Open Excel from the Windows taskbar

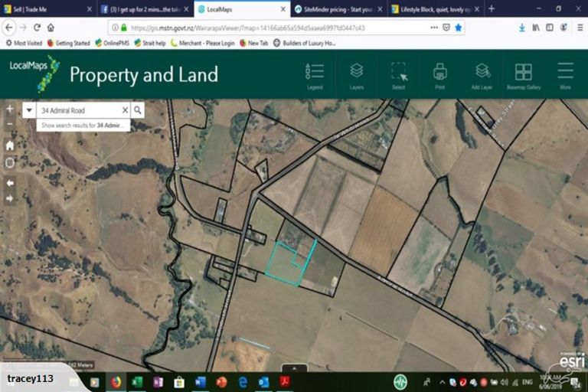pos(138,381)
